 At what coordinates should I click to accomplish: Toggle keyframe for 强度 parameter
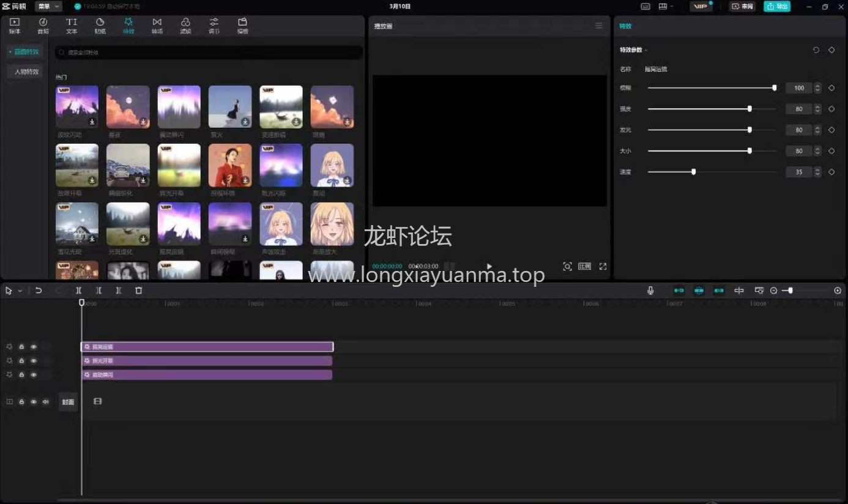click(831, 109)
